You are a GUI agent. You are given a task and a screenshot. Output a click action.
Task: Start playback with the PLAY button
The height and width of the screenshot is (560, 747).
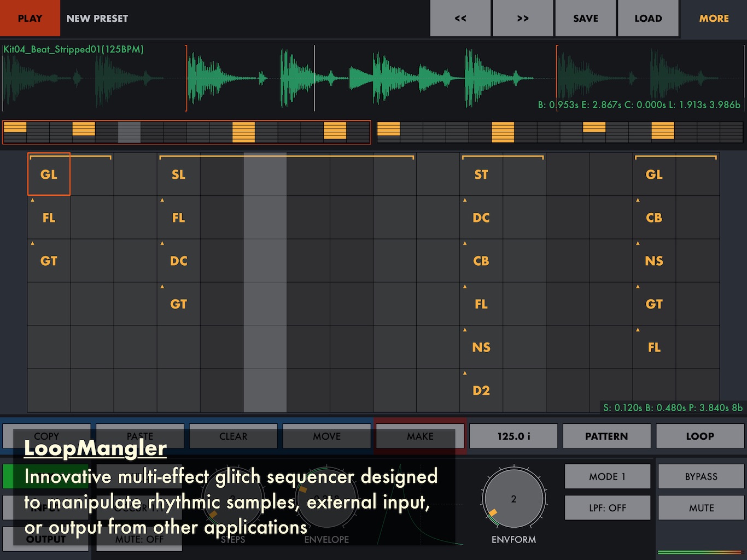pos(30,18)
